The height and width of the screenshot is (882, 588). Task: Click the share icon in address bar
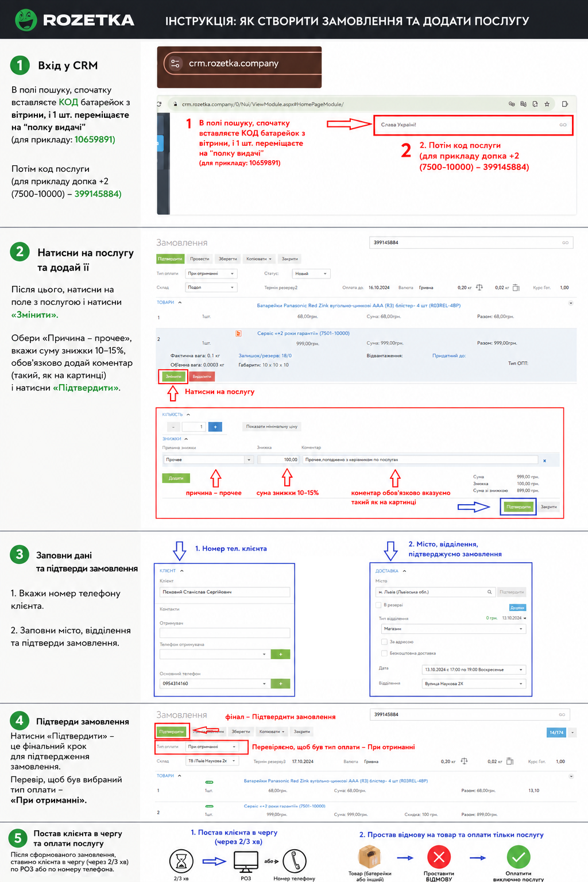pos(535,104)
